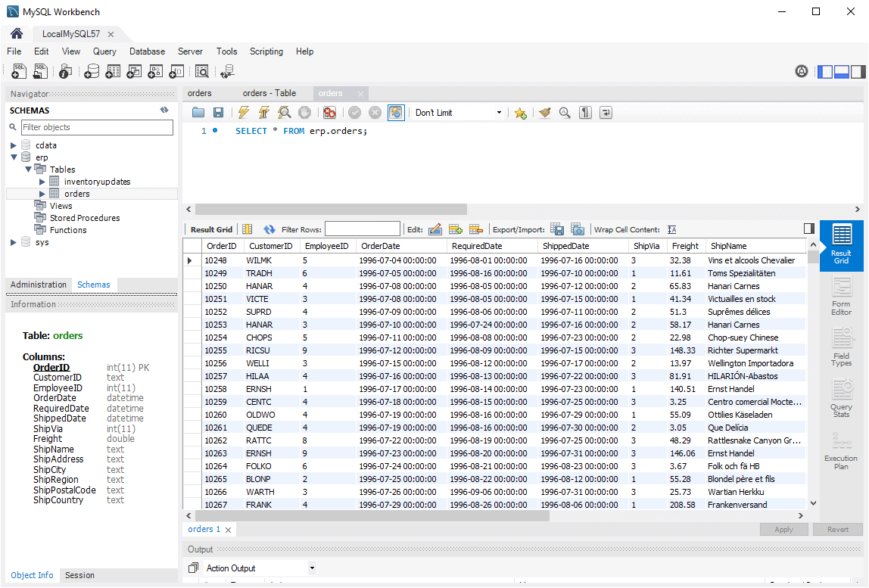
Task: Toggle wrap cell content option
Action: click(671, 229)
